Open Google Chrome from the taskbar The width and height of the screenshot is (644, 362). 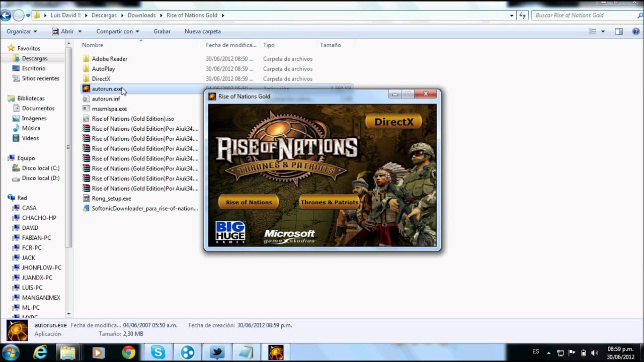128,352
